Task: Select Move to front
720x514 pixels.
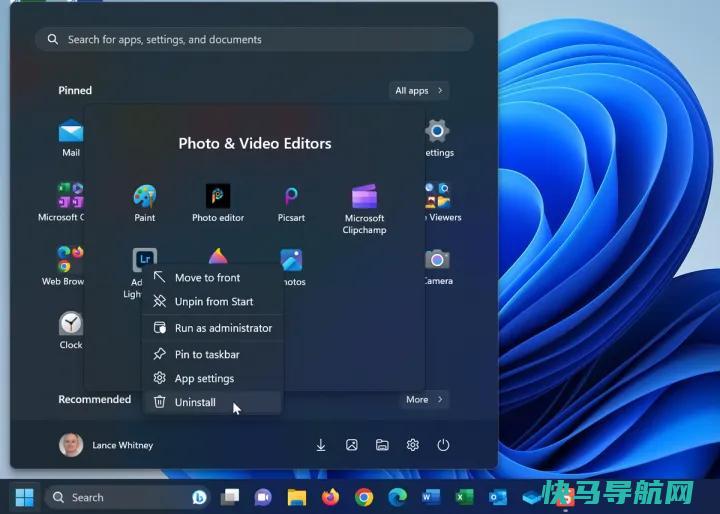Action: [212, 277]
